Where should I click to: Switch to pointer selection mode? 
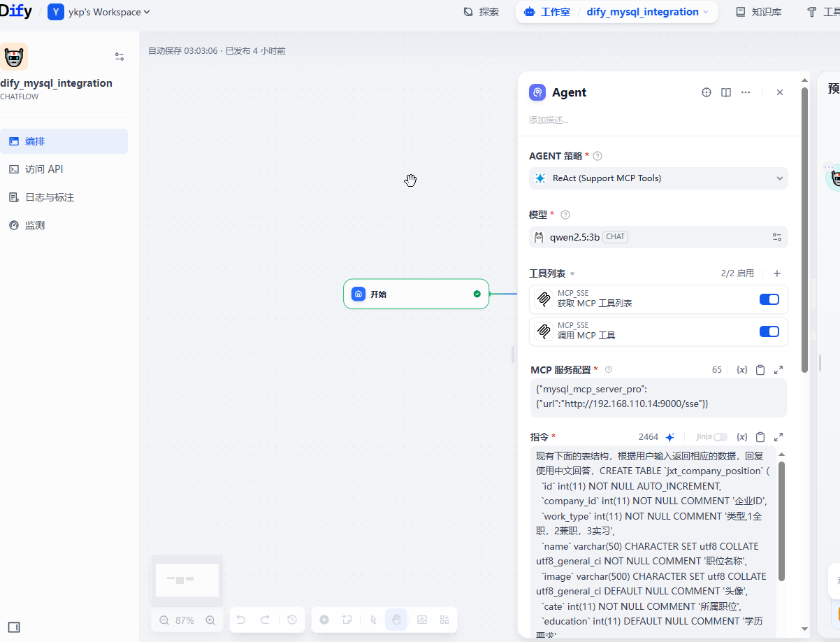pos(373,620)
